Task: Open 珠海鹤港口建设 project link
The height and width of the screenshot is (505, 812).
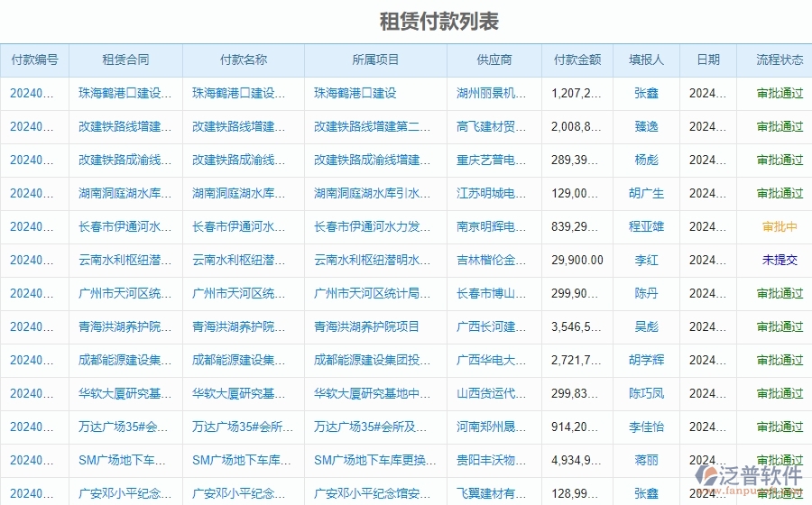Action: pyautogui.click(x=355, y=93)
